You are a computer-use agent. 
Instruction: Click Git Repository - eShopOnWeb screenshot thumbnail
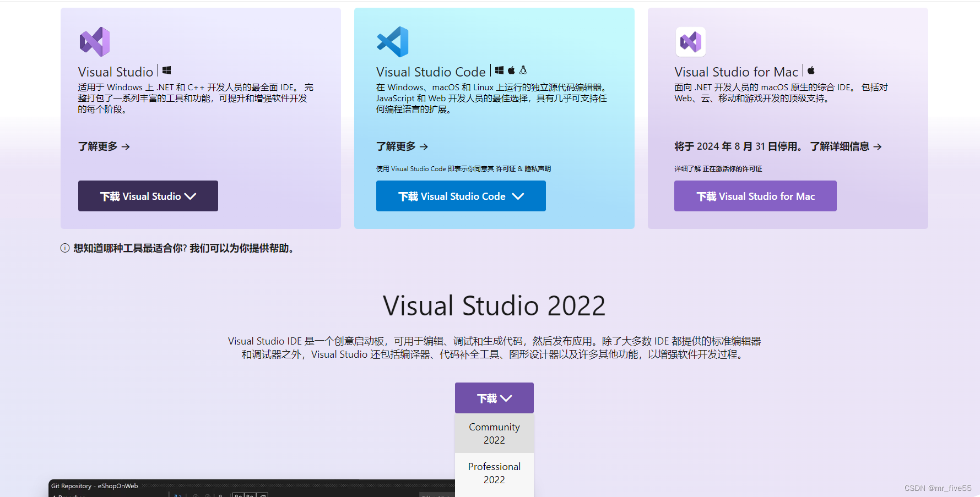point(252,488)
